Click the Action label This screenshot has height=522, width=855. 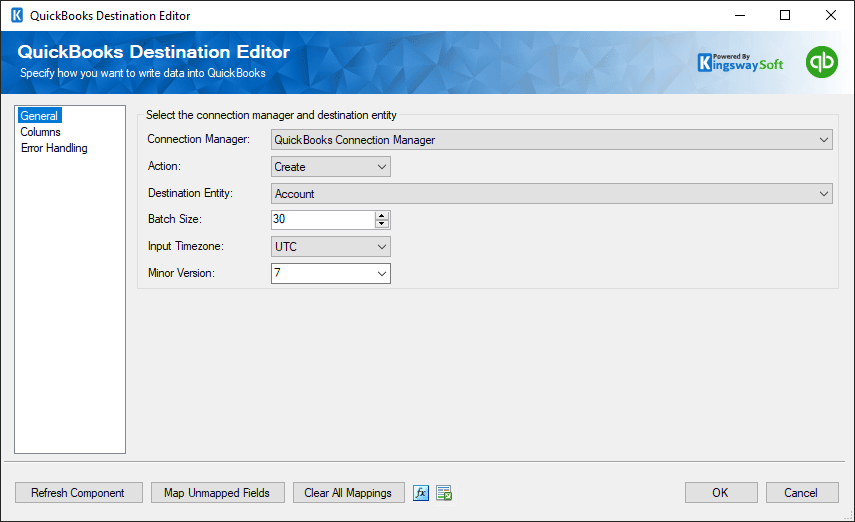(x=164, y=166)
